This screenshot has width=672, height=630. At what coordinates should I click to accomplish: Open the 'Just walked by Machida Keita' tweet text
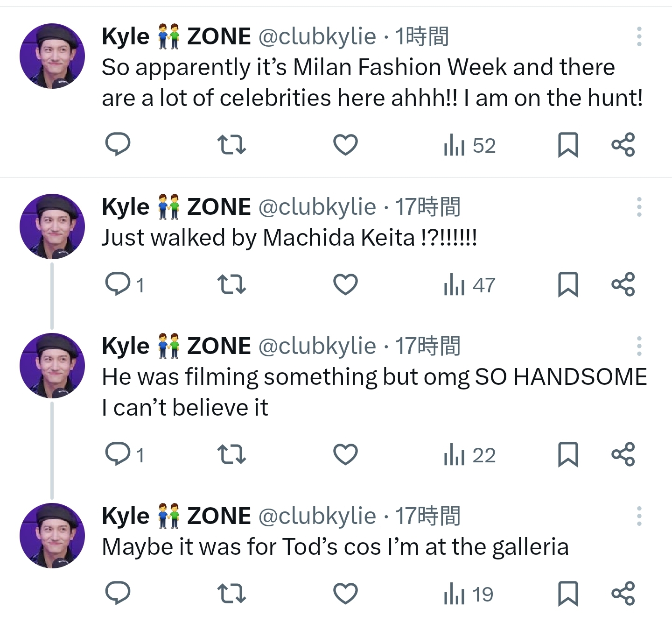click(x=289, y=238)
